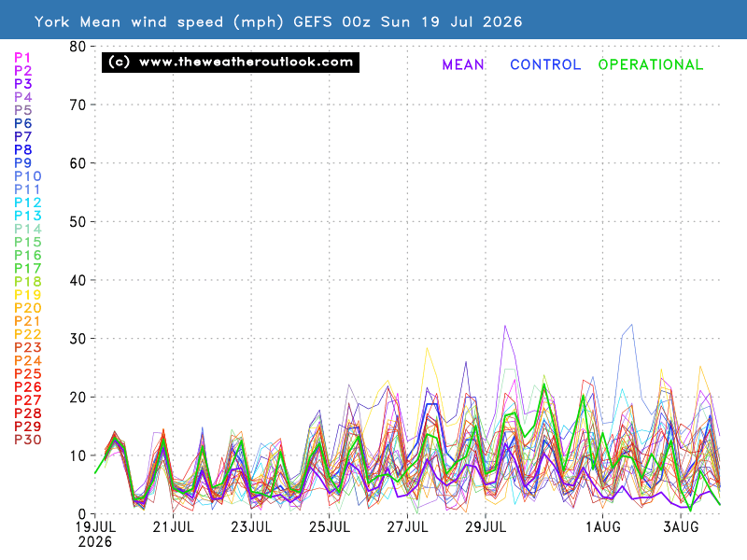Click the P13 legend label
The width and height of the screenshot is (747, 560).
28,216
